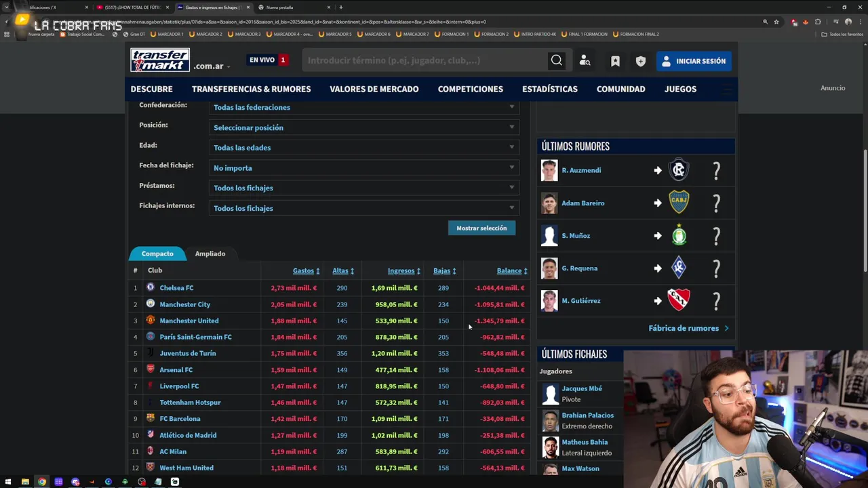Open DESCUBRE menu
The height and width of the screenshot is (488, 868).
pos(151,89)
